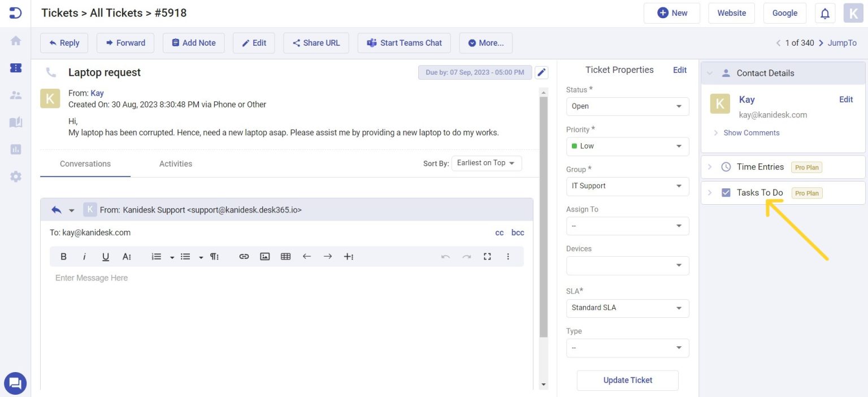Apply underline formatting in the editor
868x397 pixels.
(105, 256)
